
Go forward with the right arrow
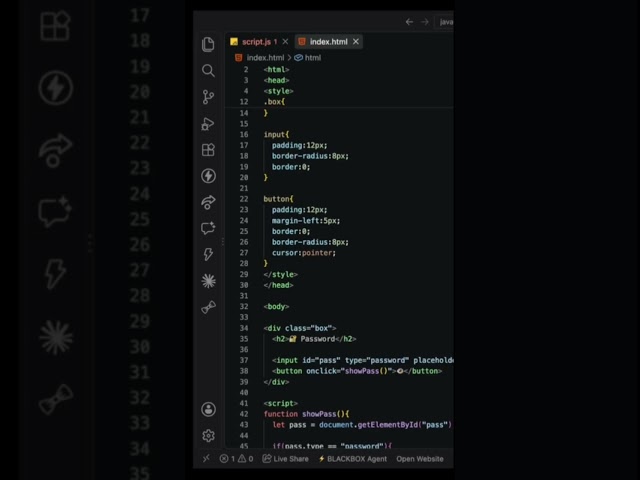pos(425,22)
